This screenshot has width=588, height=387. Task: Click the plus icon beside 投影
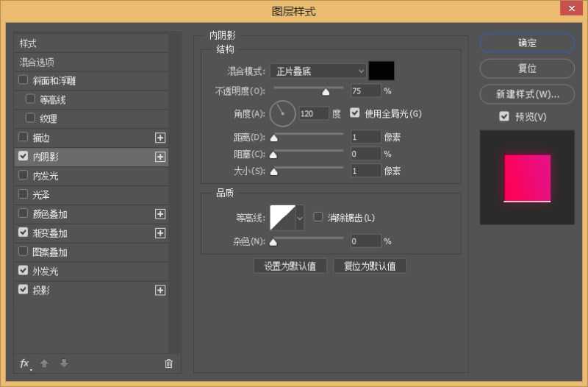[160, 291]
